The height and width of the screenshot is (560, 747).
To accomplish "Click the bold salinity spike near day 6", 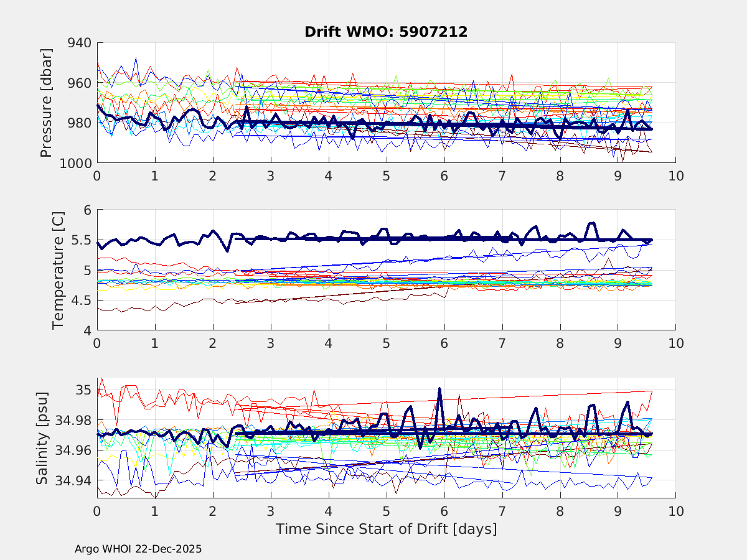I will [x=439, y=389].
